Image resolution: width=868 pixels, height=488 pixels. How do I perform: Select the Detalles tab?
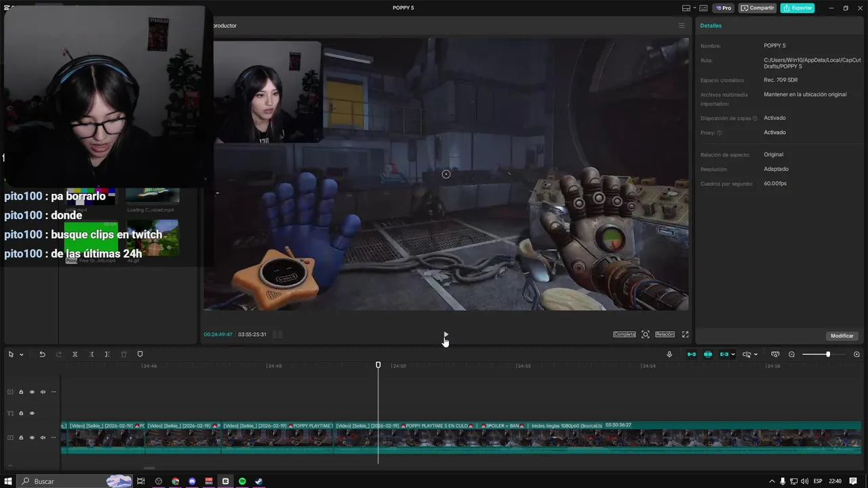point(711,26)
